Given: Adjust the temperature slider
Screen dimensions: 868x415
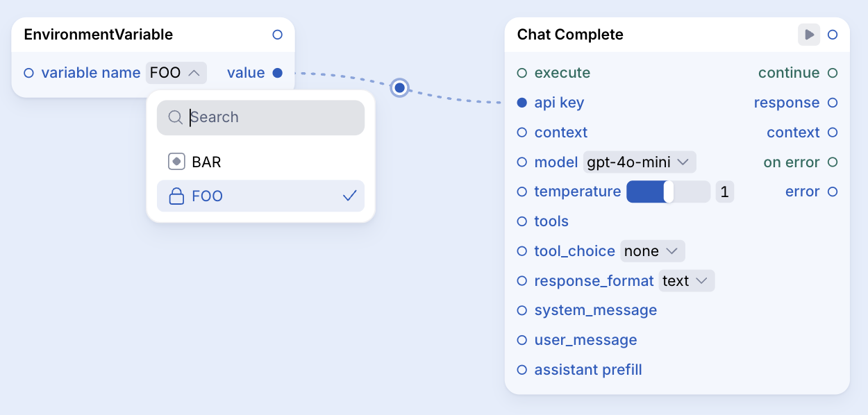Looking at the screenshot, I should [668, 192].
